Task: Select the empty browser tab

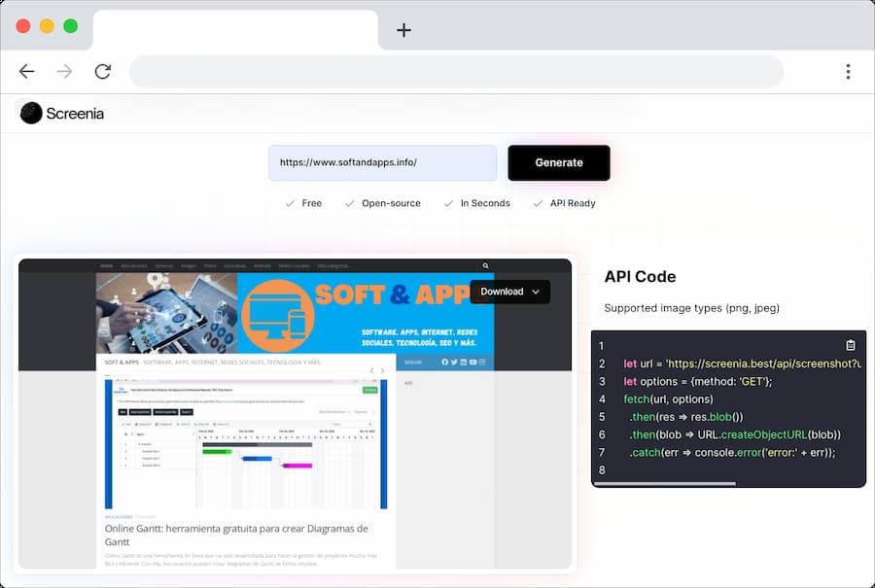Action: click(x=235, y=30)
